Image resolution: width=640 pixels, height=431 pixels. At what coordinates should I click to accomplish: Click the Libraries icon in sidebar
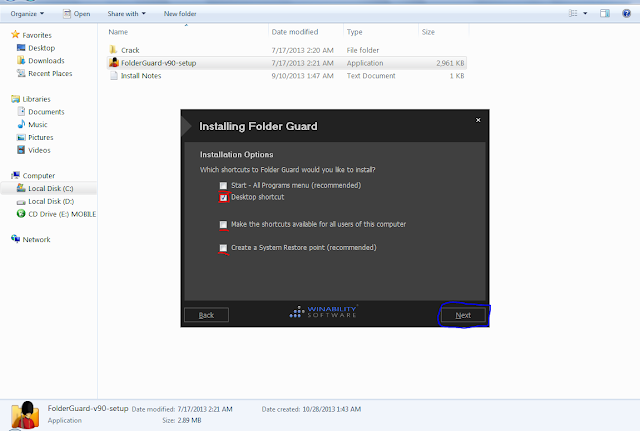16,99
